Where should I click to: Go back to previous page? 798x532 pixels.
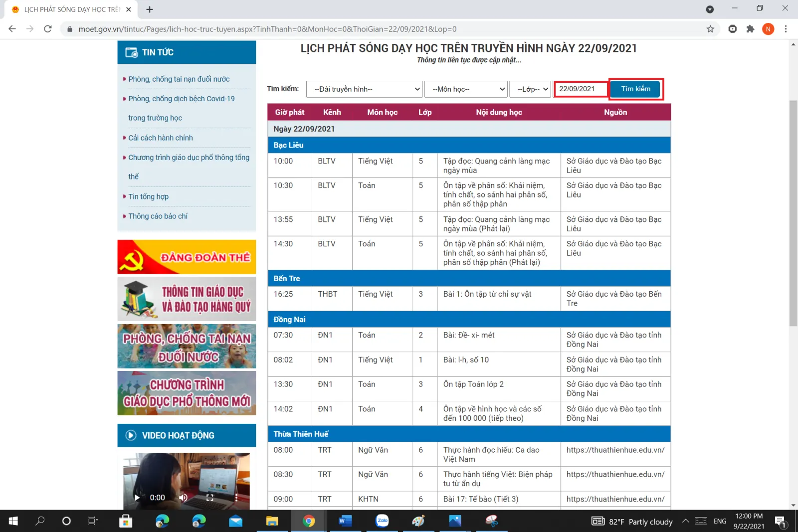[x=12, y=29]
